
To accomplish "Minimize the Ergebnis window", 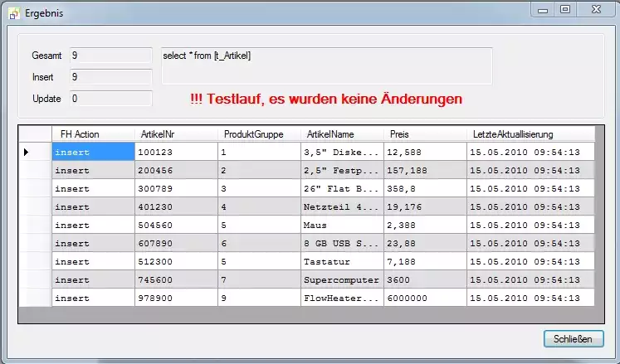I will (543, 10).
